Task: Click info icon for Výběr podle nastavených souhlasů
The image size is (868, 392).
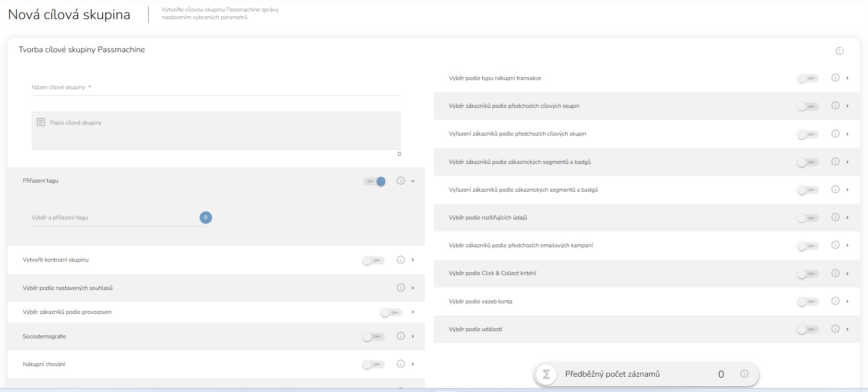Action: pyautogui.click(x=401, y=288)
